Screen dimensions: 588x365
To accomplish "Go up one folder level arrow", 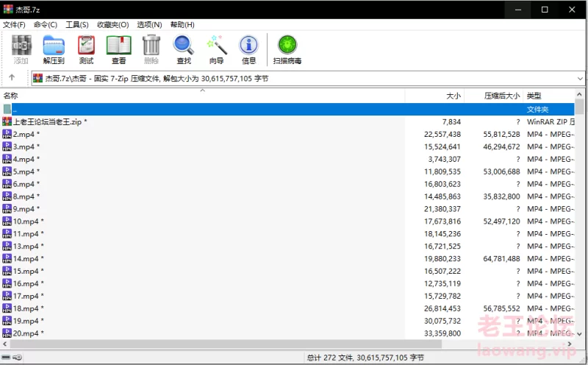I will coord(12,77).
